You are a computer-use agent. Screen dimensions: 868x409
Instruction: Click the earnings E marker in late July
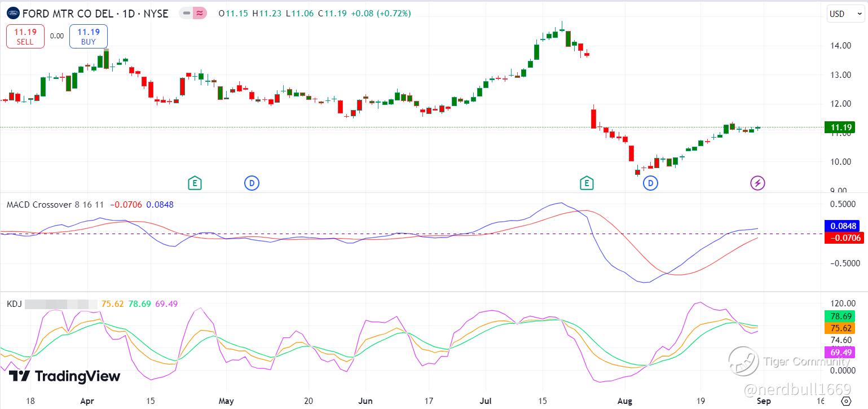[x=587, y=183]
